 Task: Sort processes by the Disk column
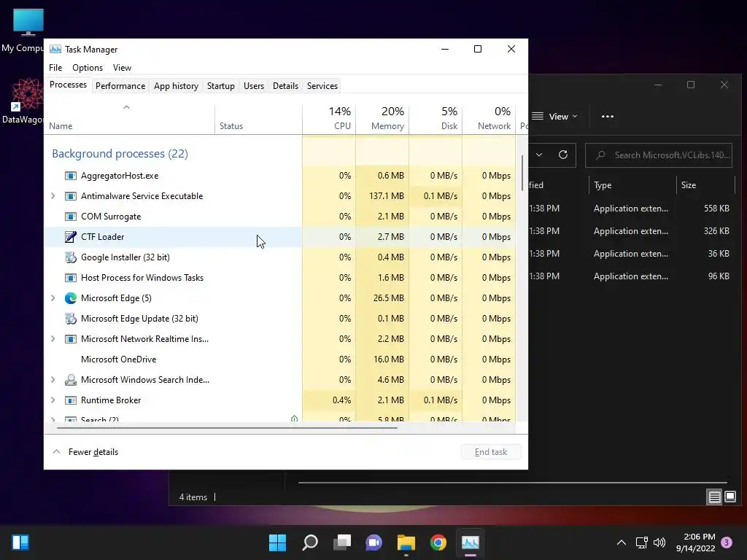pyautogui.click(x=436, y=118)
